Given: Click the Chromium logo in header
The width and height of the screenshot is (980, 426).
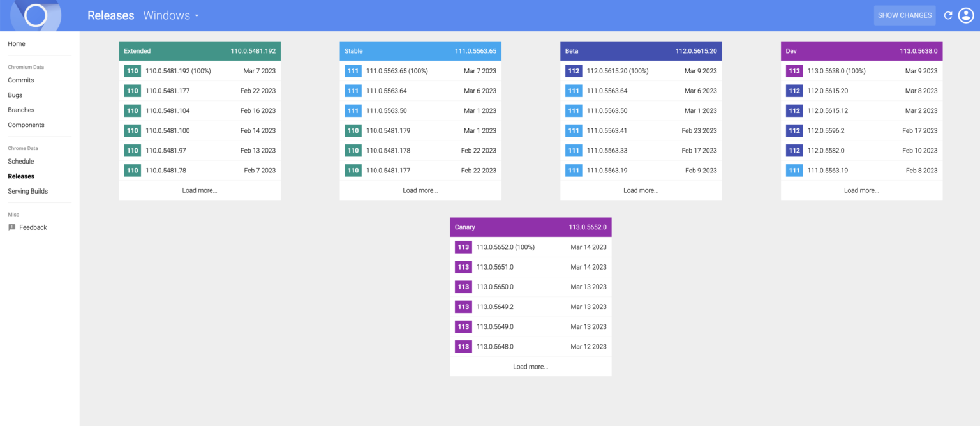Looking at the screenshot, I should pyautogui.click(x=36, y=15).
